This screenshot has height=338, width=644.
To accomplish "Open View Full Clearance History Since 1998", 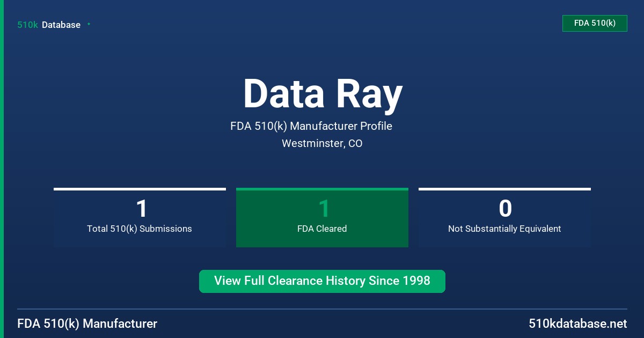I will [x=322, y=281].
